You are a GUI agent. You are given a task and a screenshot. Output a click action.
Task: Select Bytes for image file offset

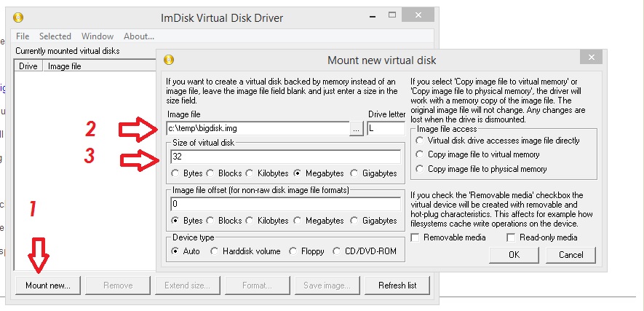point(187,221)
